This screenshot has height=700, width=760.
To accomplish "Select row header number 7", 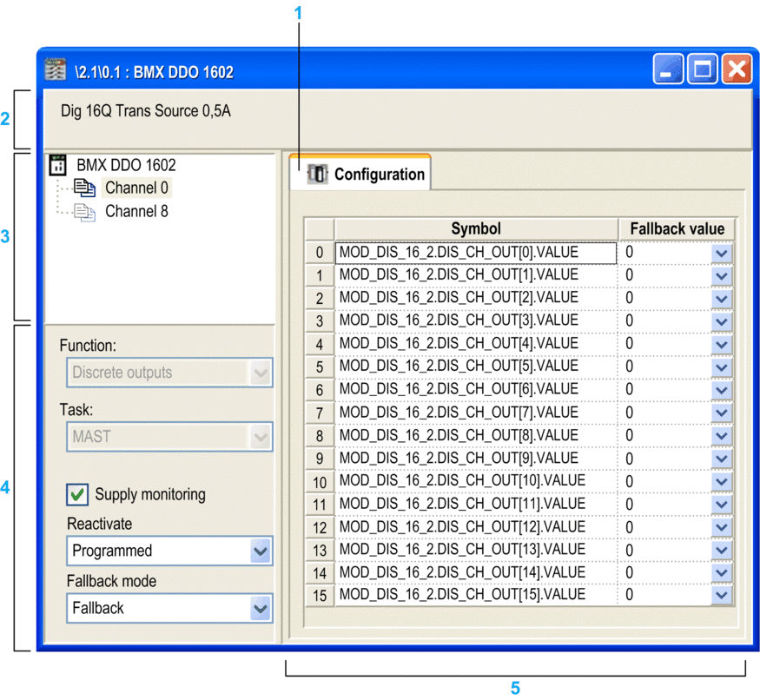I will click(x=320, y=413).
